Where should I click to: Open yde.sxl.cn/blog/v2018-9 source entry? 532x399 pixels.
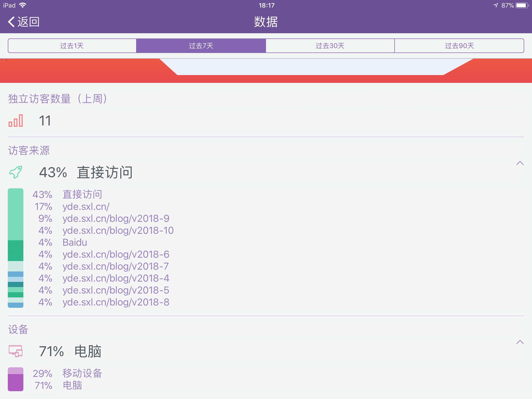click(x=116, y=218)
